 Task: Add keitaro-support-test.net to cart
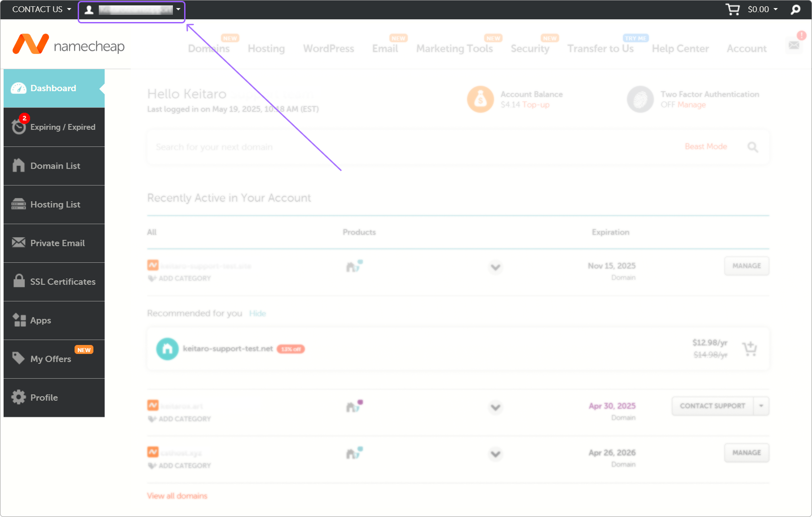[x=749, y=349]
